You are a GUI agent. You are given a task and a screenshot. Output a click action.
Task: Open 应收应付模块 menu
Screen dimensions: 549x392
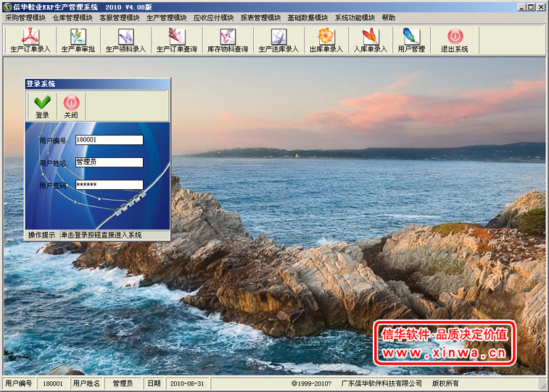tap(213, 18)
